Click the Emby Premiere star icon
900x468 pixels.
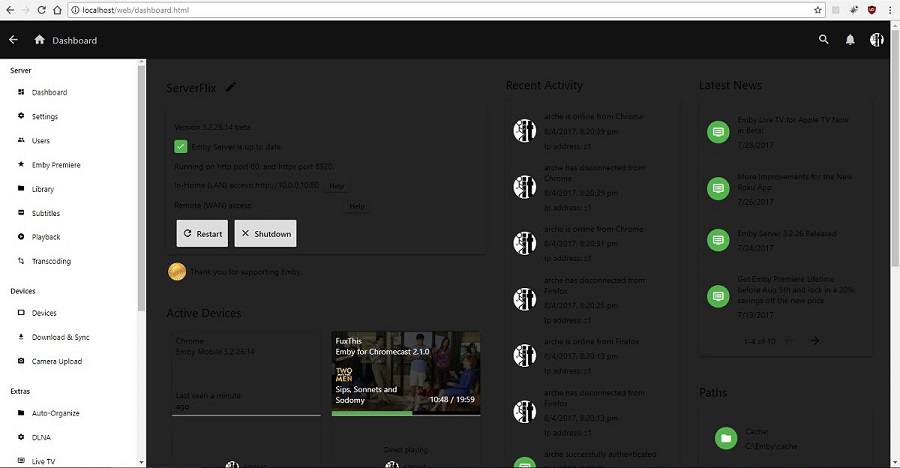[x=21, y=164]
